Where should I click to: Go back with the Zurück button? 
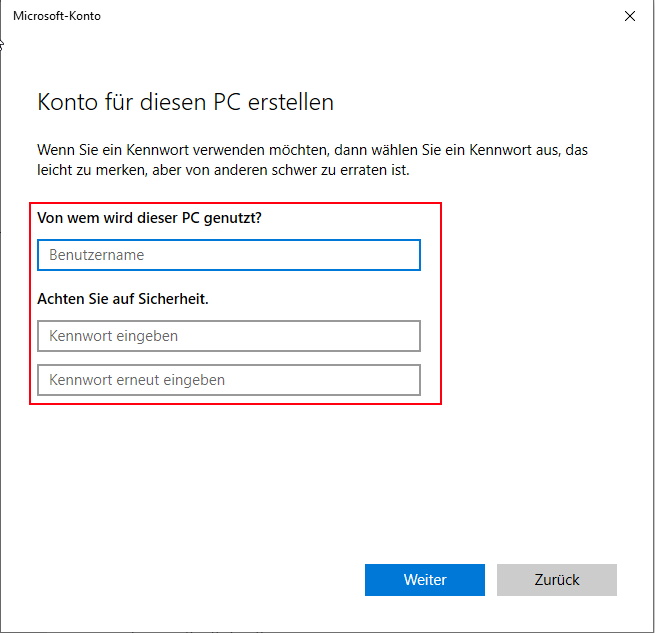point(556,580)
